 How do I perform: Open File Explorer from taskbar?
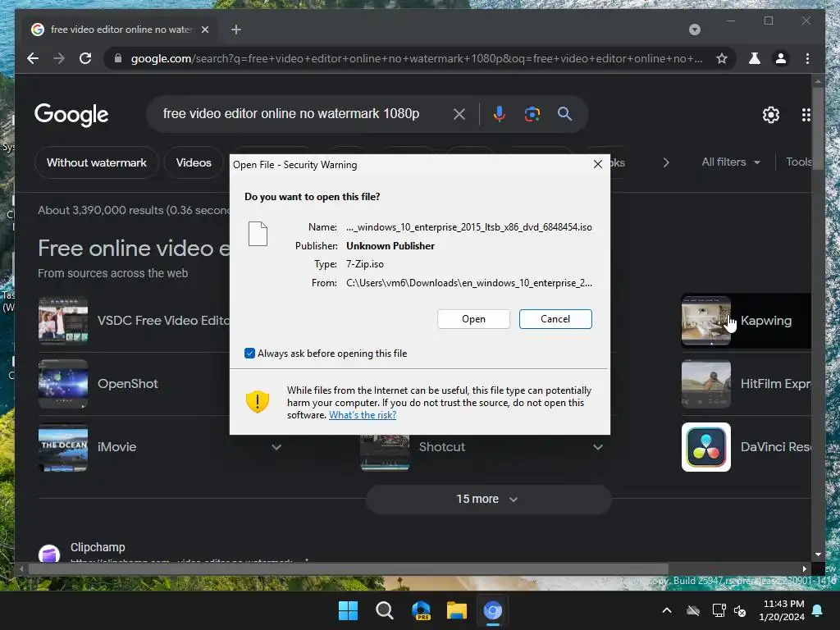point(457,610)
